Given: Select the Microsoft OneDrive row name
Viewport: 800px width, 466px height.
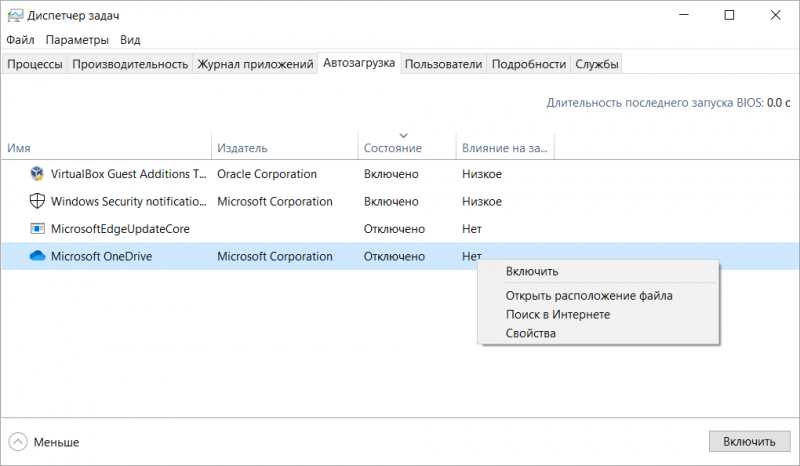Looking at the screenshot, I should point(102,256).
